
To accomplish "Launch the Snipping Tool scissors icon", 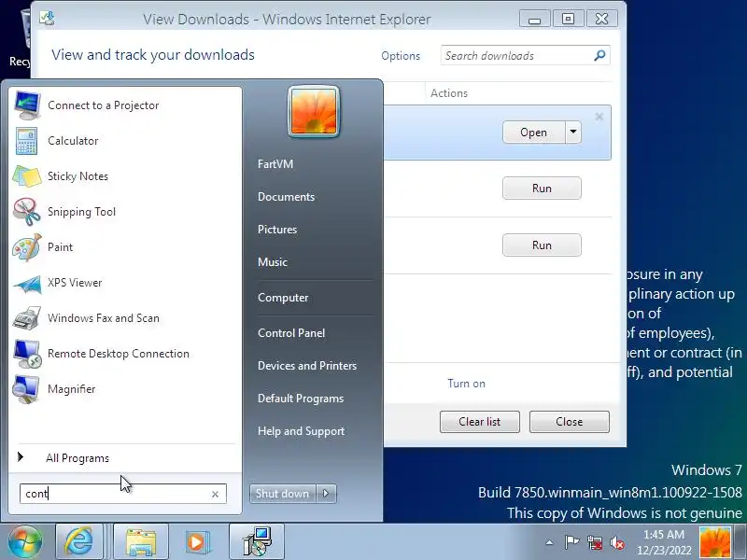I will [27, 212].
